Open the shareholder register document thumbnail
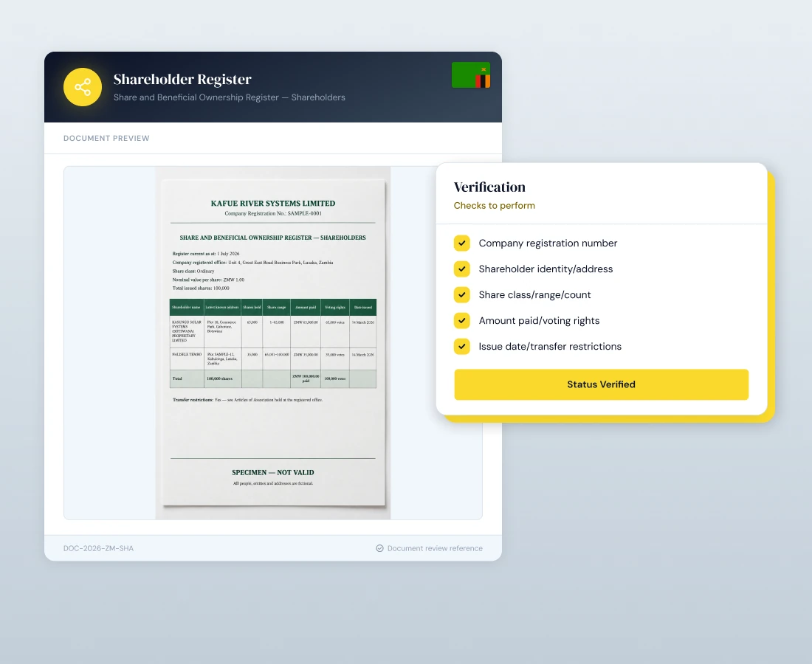812x664 pixels. click(273, 342)
